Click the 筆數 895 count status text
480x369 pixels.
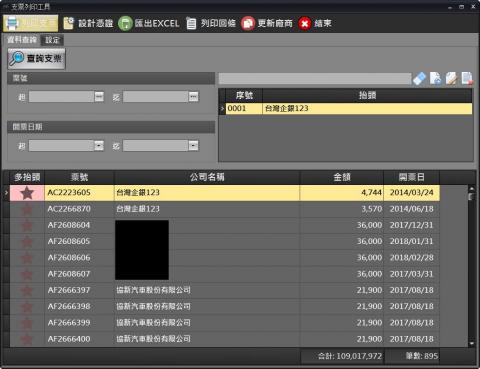tap(422, 356)
